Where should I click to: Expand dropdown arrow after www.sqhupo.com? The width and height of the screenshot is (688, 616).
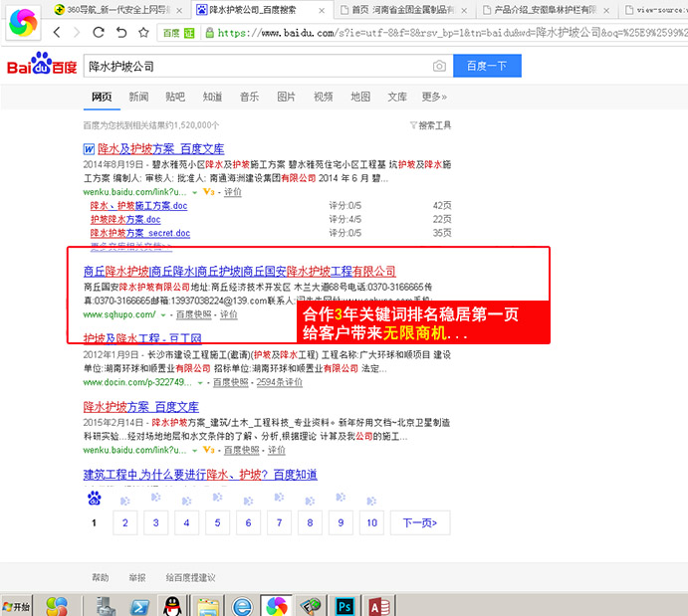click(163, 314)
